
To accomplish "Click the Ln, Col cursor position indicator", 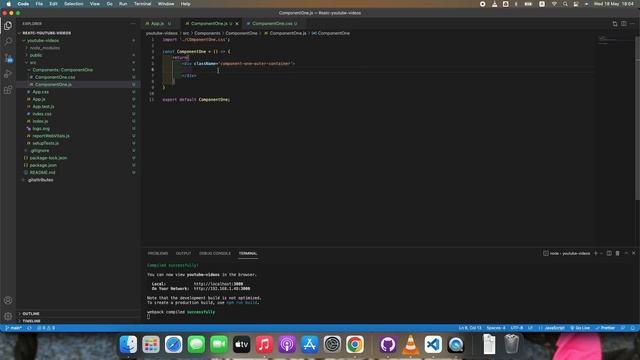I will tap(470, 328).
